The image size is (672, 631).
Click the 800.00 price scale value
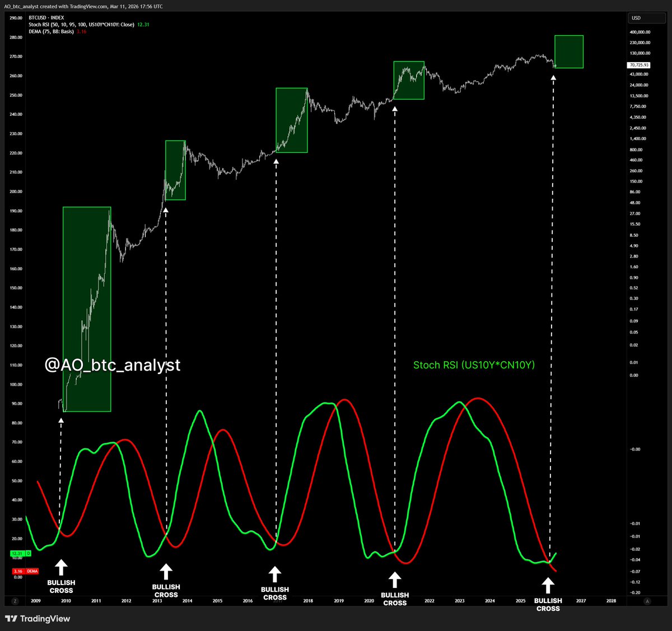pyautogui.click(x=636, y=149)
